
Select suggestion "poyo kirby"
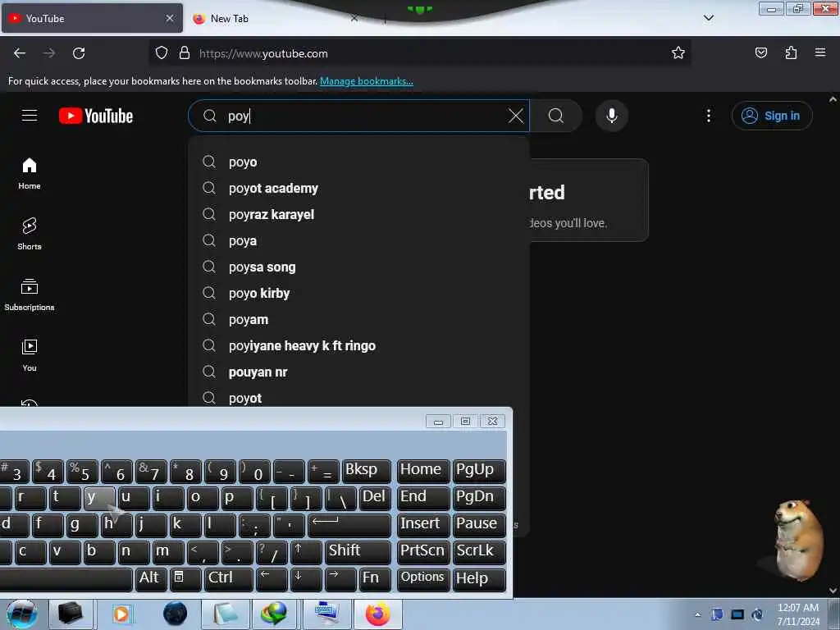pyautogui.click(x=359, y=293)
